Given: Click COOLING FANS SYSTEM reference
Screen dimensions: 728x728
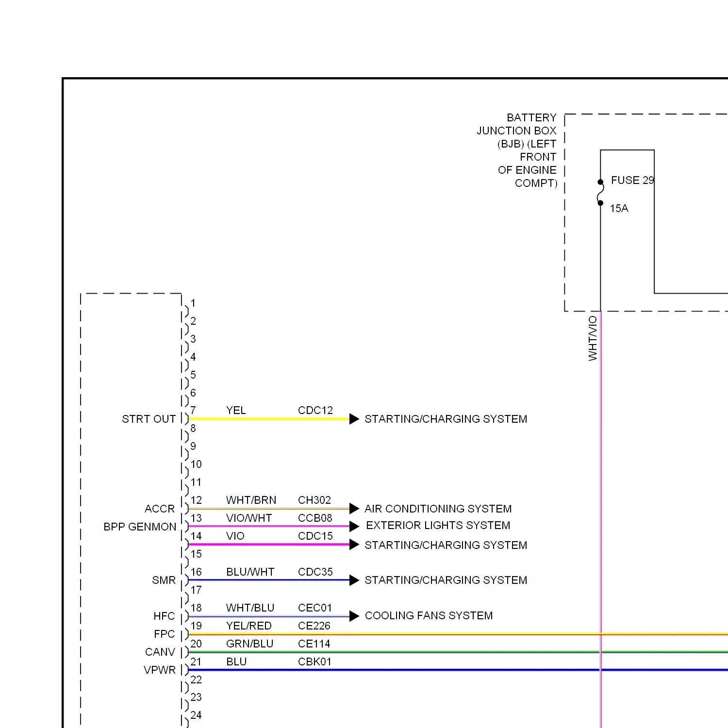Looking at the screenshot, I should (x=429, y=615).
